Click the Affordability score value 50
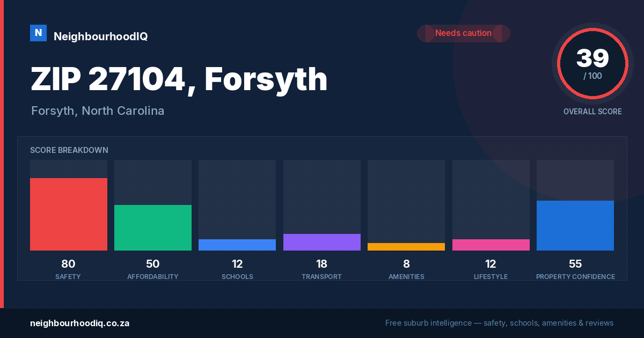The height and width of the screenshot is (338, 644). pos(153,264)
